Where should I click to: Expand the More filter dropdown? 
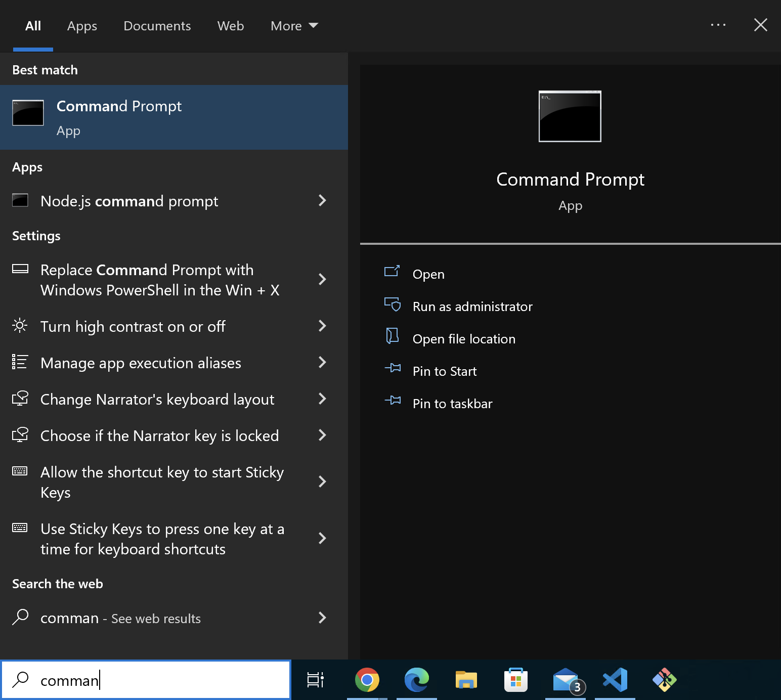coord(294,26)
